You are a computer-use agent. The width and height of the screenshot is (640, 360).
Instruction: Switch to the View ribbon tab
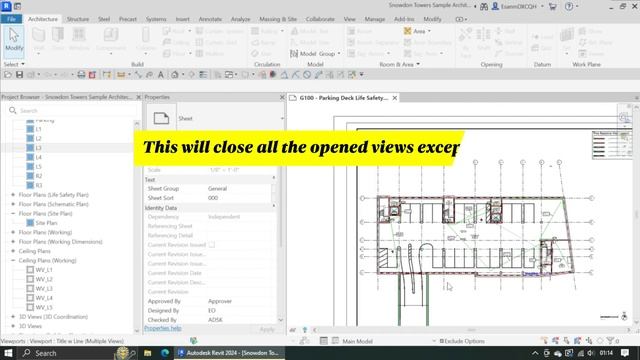349,19
